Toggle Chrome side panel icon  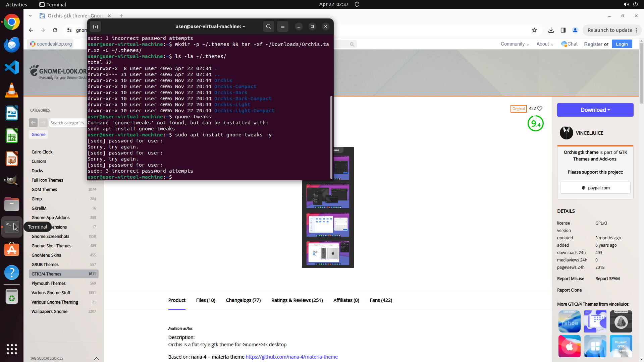pyautogui.click(x=563, y=30)
